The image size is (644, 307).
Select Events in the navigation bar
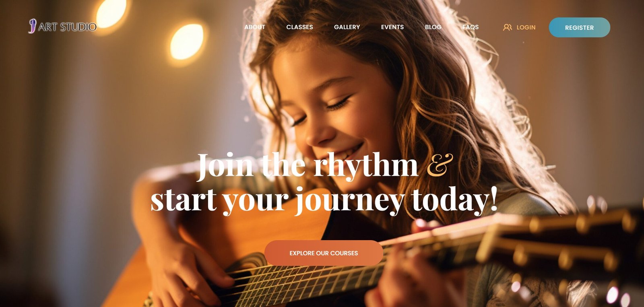[x=392, y=27]
